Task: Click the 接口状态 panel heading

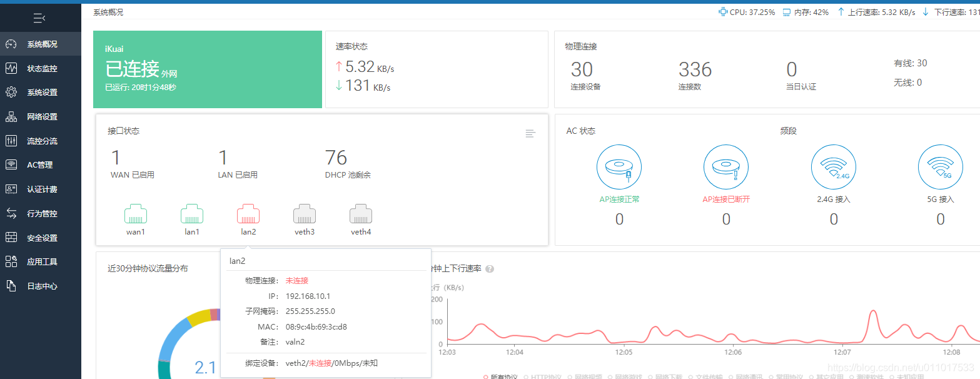Action: (123, 131)
